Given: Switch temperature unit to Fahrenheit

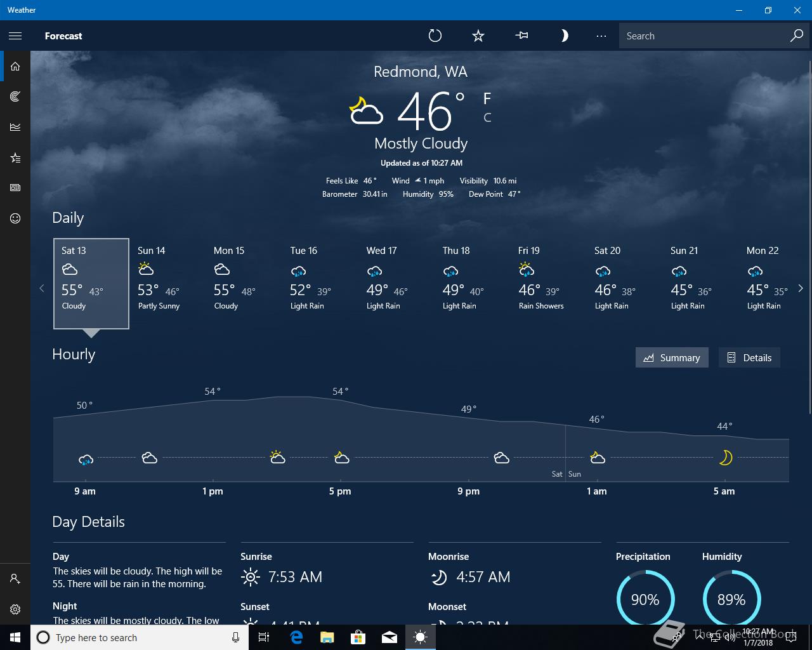Looking at the screenshot, I should tap(487, 98).
